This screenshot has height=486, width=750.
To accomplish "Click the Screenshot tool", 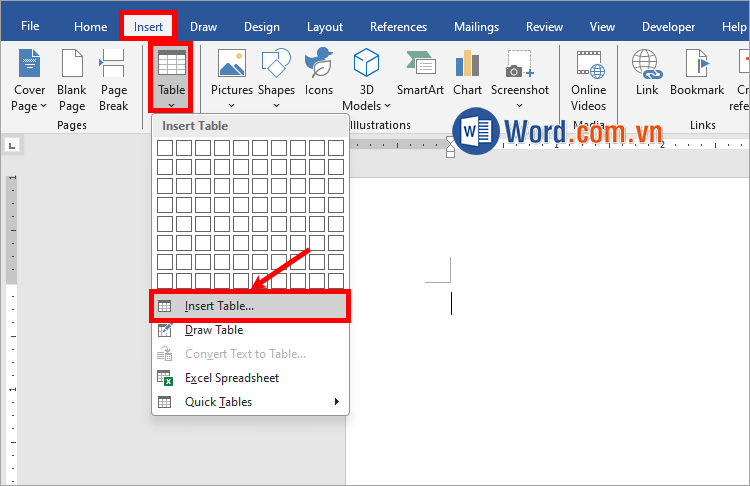I will click(519, 79).
